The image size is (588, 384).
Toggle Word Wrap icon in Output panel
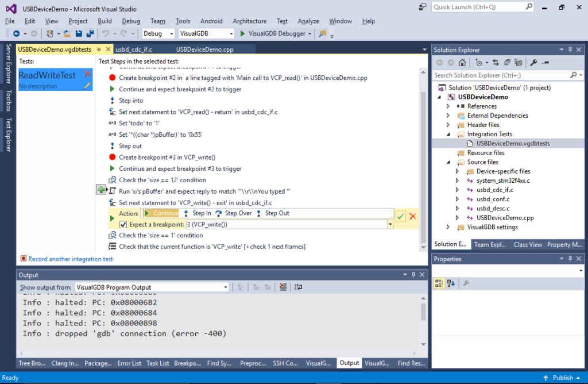pyautogui.click(x=298, y=287)
